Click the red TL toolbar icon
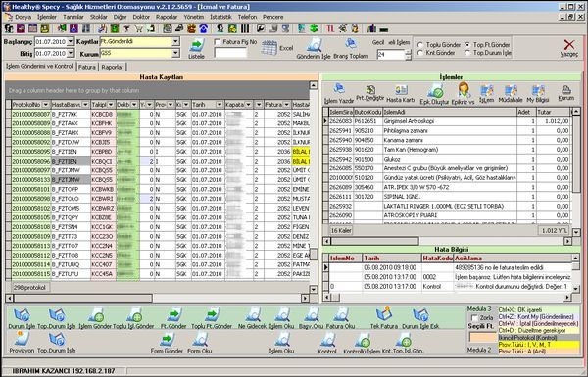This screenshot has height=377, width=588. [x=330, y=28]
